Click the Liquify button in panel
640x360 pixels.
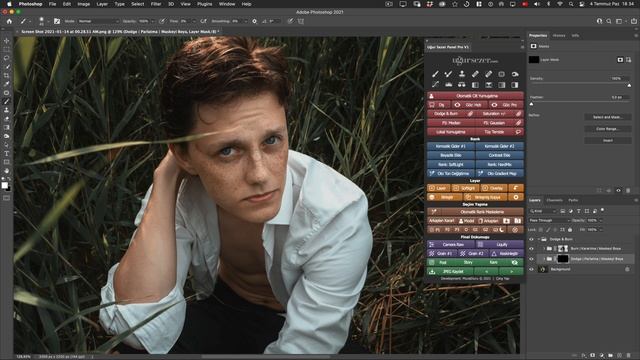tap(500, 244)
